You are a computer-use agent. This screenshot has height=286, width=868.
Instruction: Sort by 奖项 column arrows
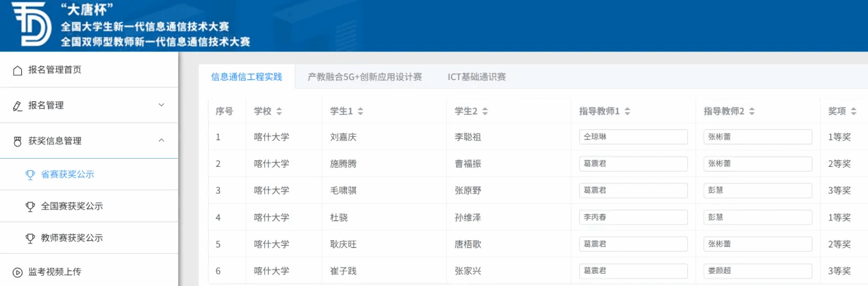[853, 112]
